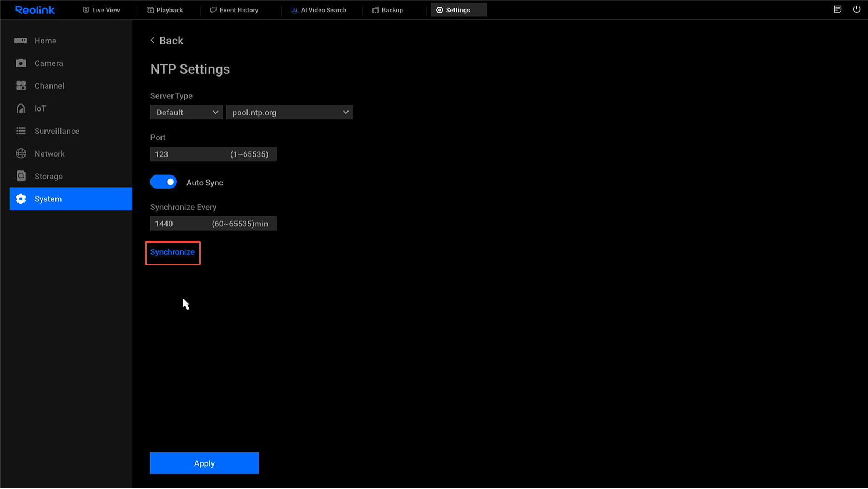Open Network globe icon
Image resolution: width=868 pixels, height=489 pixels.
pos(21,154)
